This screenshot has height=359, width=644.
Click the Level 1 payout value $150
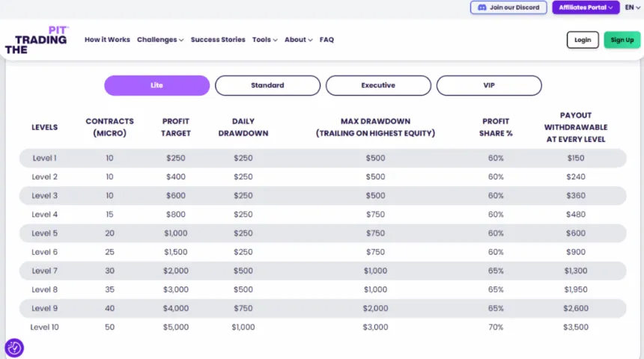pos(576,159)
